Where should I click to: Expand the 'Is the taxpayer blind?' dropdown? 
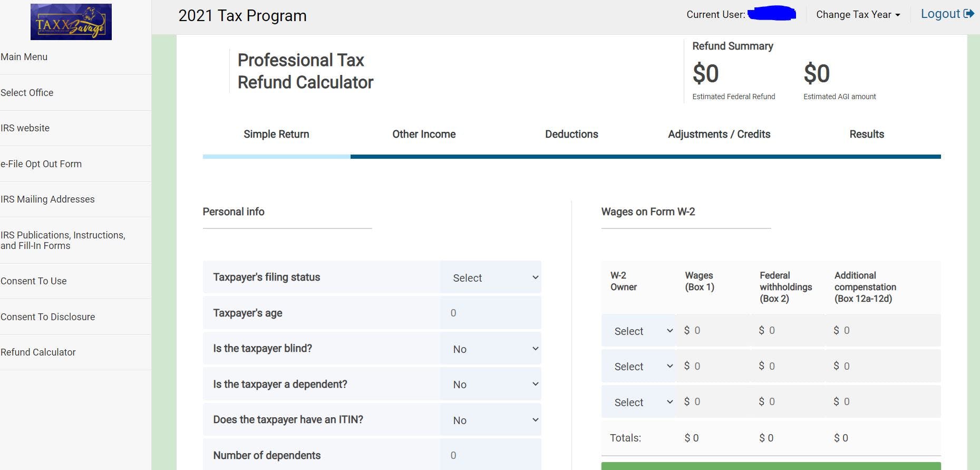tap(490, 349)
